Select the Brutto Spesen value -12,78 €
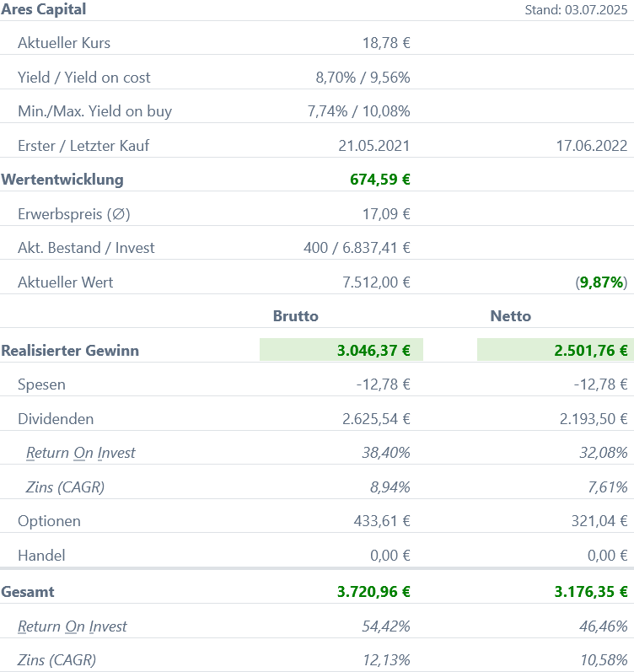634x672 pixels. [384, 384]
